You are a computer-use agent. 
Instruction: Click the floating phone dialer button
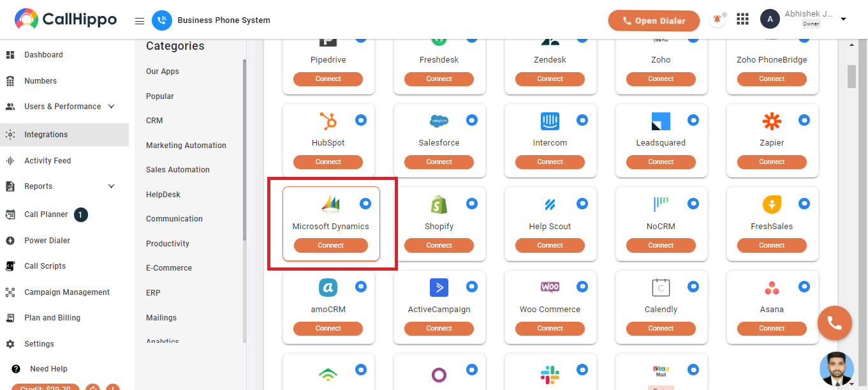(834, 323)
